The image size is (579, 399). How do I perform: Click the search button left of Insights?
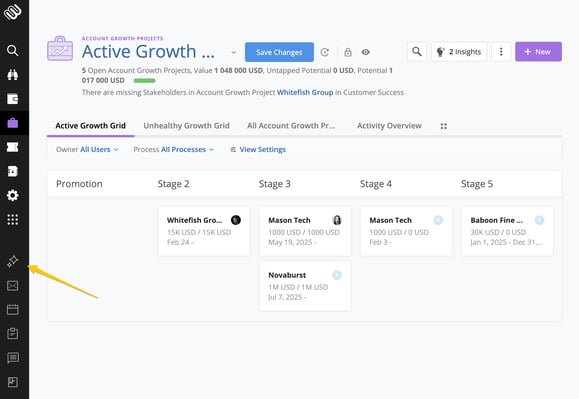pos(417,52)
